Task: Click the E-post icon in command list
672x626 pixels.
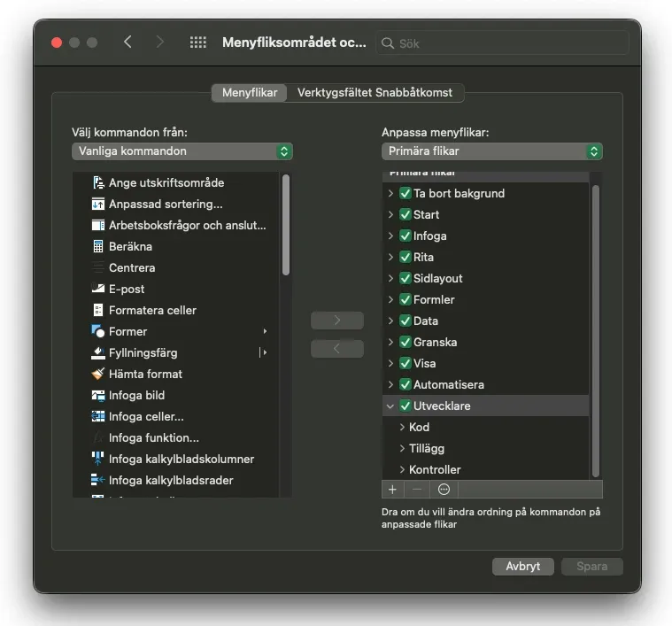Action: pyautogui.click(x=98, y=289)
